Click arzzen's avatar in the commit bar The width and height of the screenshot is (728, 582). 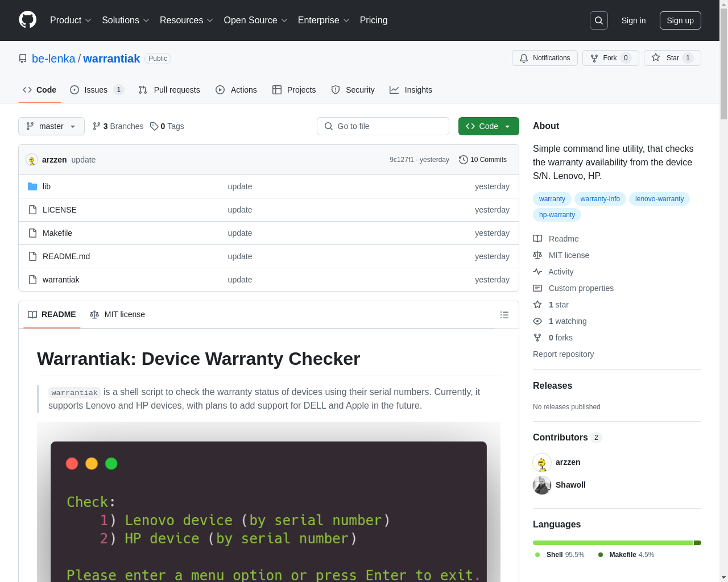32,160
